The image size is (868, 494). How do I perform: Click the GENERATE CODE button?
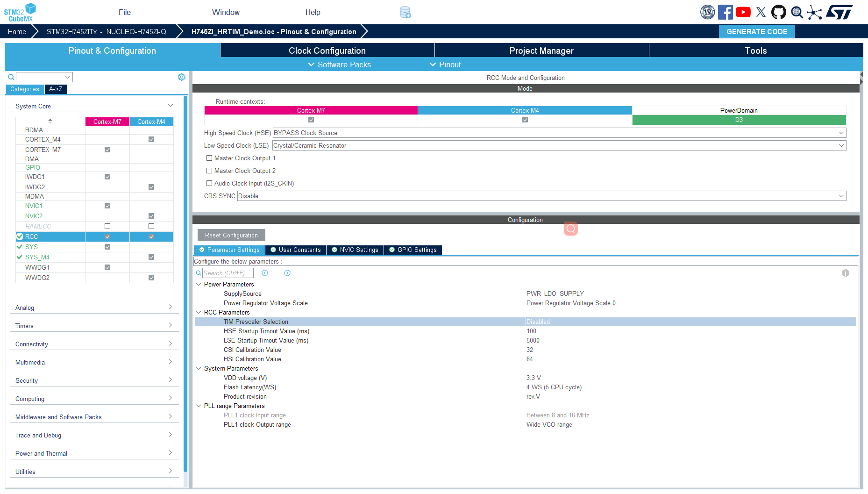[x=757, y=31]
